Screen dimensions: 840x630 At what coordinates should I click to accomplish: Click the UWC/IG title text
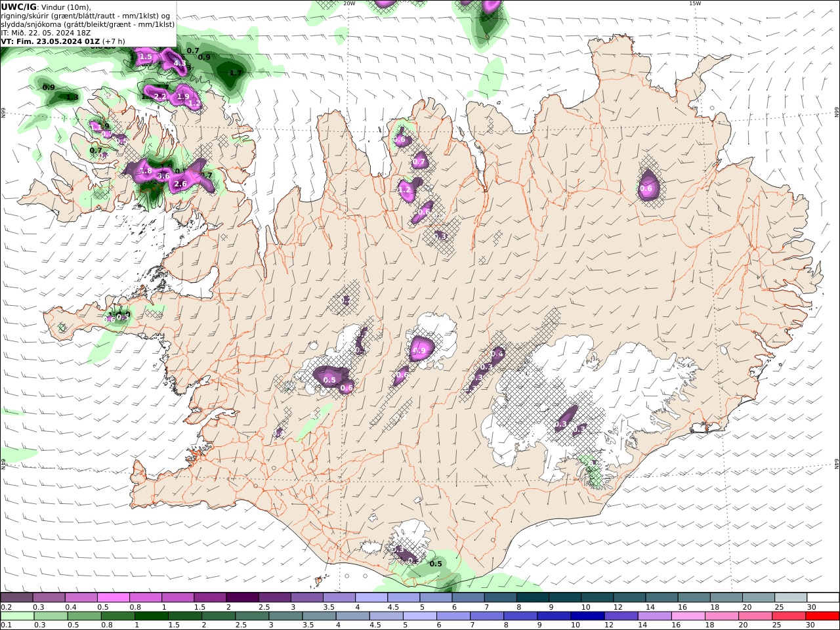click(x=18, y=7)
